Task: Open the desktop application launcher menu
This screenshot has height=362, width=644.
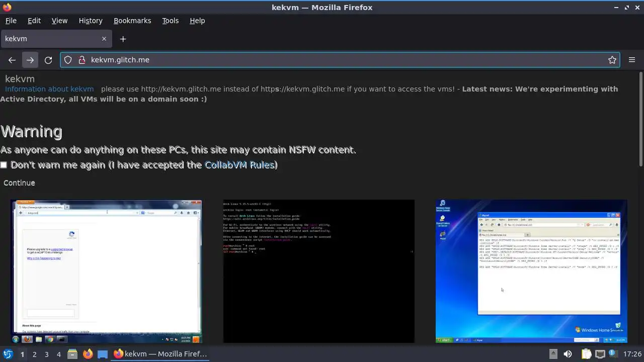Action: click(8, 354)
